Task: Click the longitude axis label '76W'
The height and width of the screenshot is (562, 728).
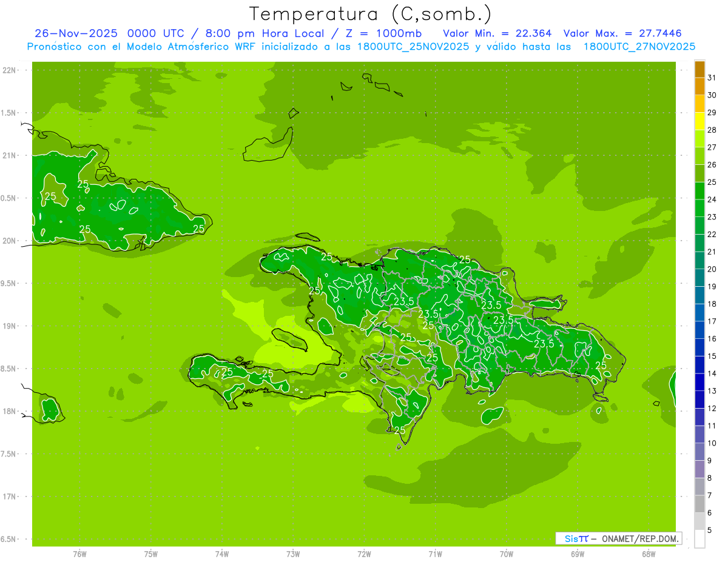Action: [79, 554]
